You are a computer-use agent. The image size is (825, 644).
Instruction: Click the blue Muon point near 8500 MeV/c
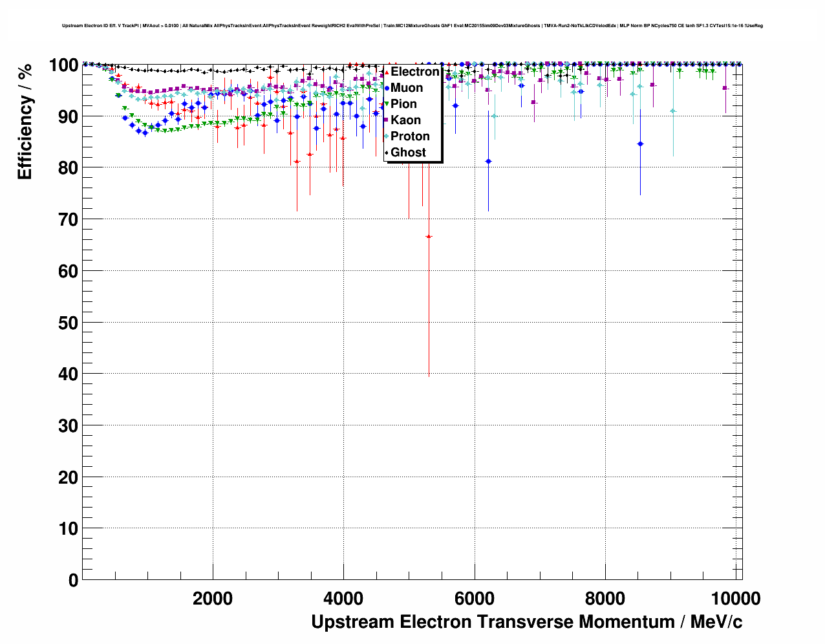pyautogui.click(x=640, y=144)
